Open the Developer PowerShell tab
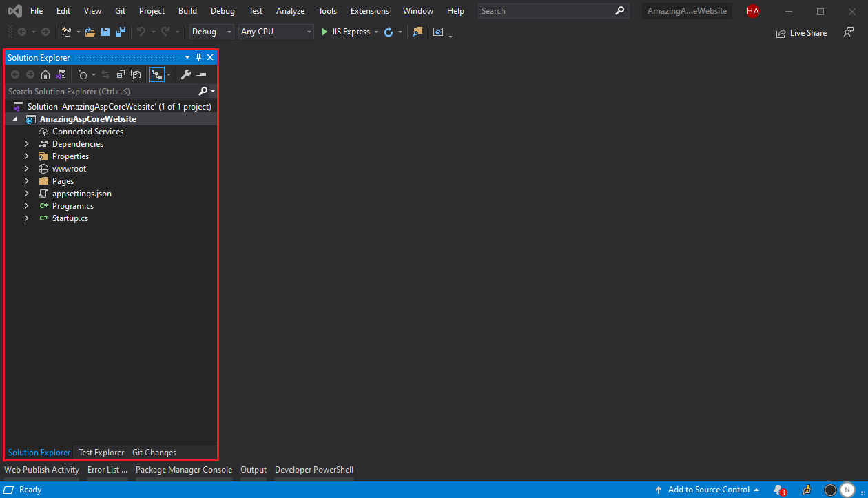This screenshot has height=498, width=868. coord(314,470)
